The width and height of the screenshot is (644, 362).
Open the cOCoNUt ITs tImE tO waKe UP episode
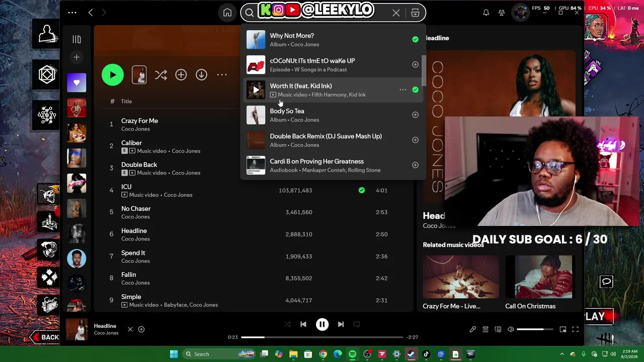(332, 65)
